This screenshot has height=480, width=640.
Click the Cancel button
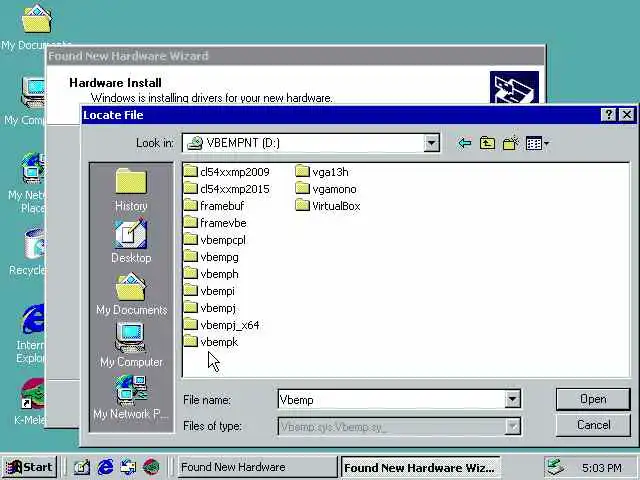593,425
